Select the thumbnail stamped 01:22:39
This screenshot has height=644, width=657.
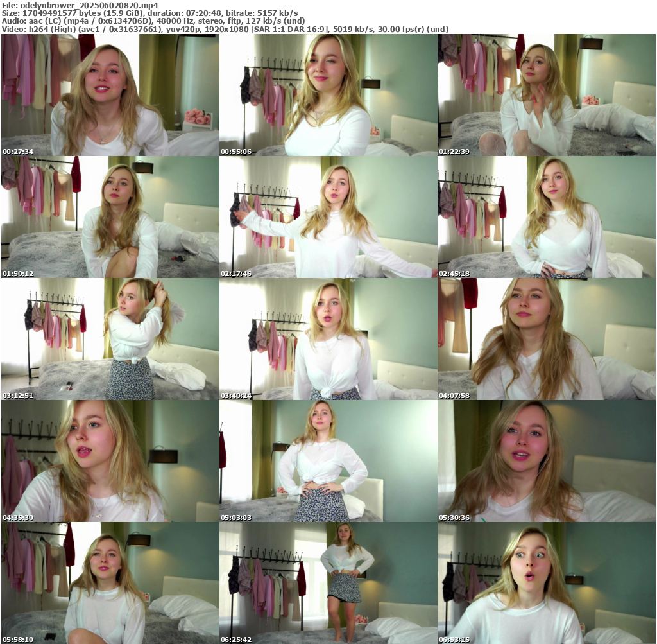547,95
